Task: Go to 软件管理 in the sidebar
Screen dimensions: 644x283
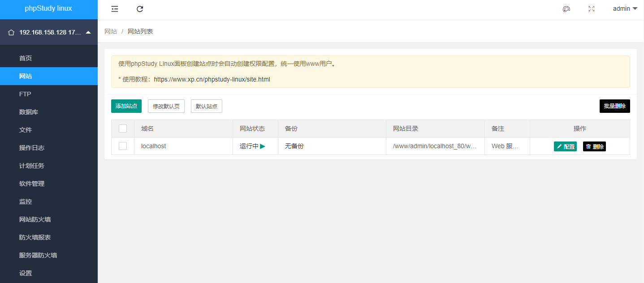Action: point(32,184)
